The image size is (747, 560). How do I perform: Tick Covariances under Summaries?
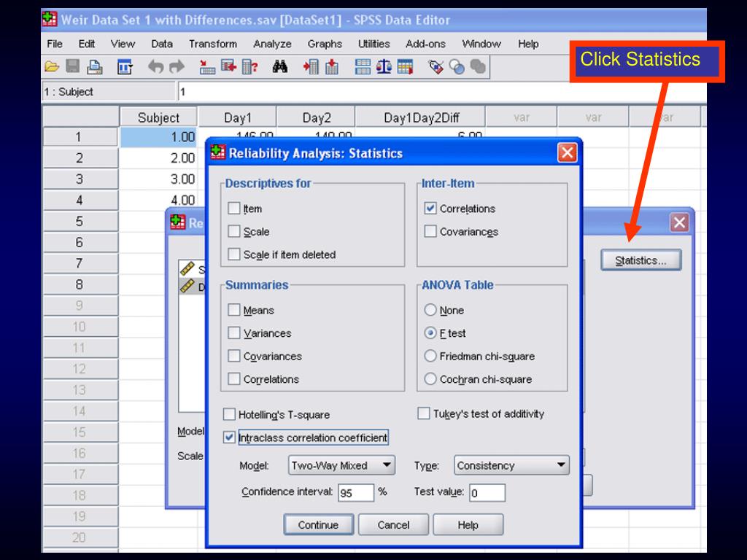click(x=234, y=356)
